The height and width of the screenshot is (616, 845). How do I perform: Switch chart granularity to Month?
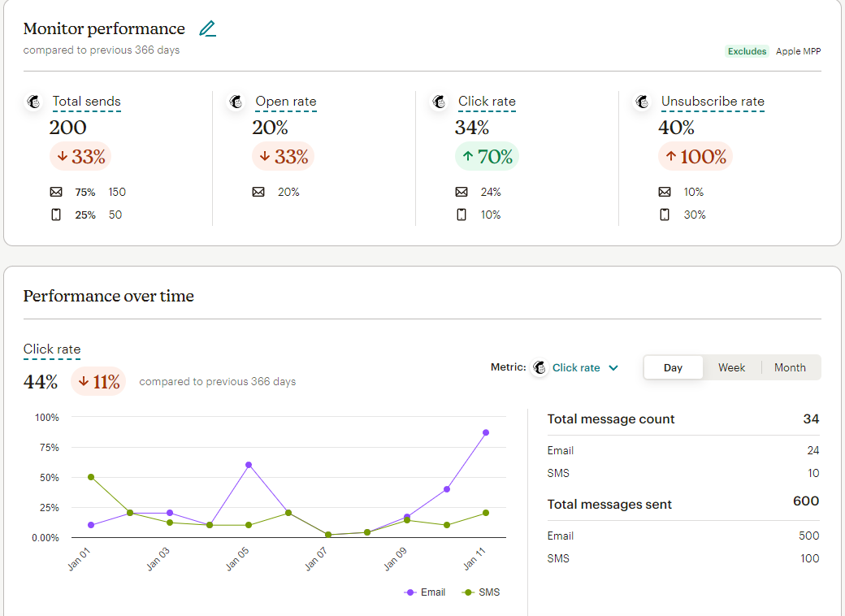[x=790, y=367]
